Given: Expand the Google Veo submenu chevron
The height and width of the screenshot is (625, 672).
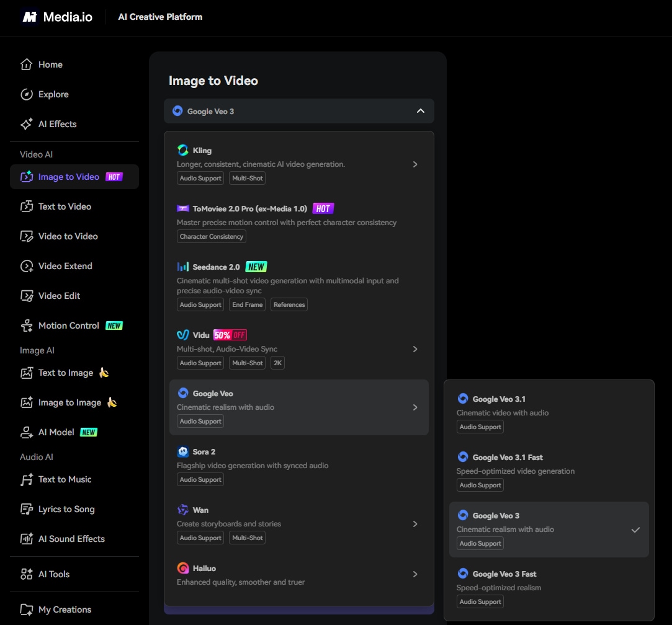Looking at the screenshot, I should [x=415, y=407].
